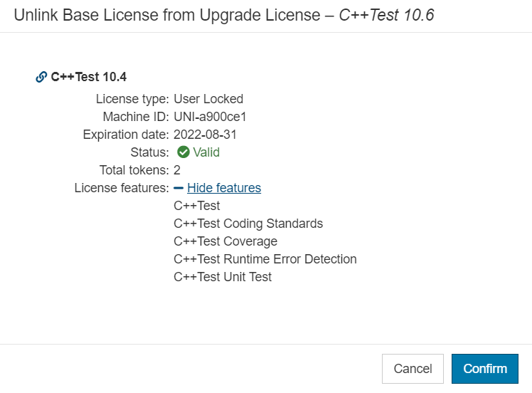
Task: Confirm unlinking the base license
Action: point(485,369)
